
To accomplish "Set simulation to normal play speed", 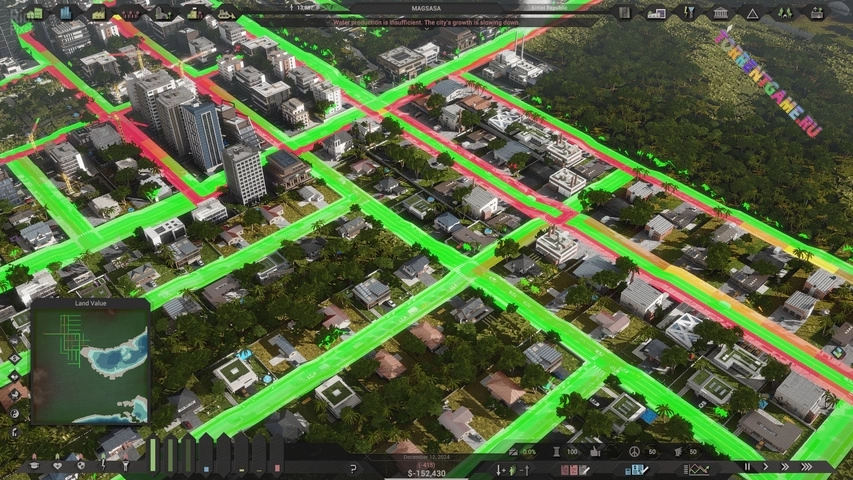I will point(766,466).
